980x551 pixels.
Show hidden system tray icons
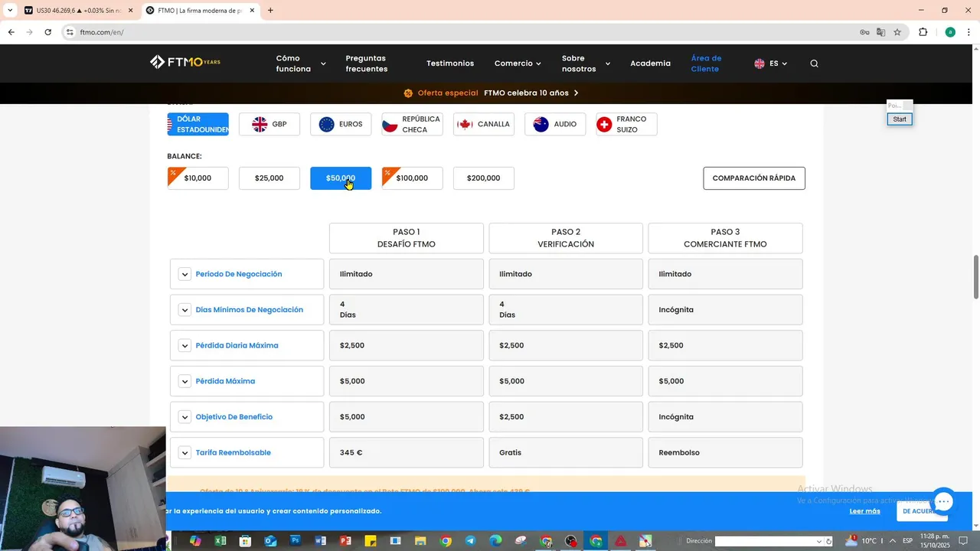pyautogui.click(x=892, y=541)
